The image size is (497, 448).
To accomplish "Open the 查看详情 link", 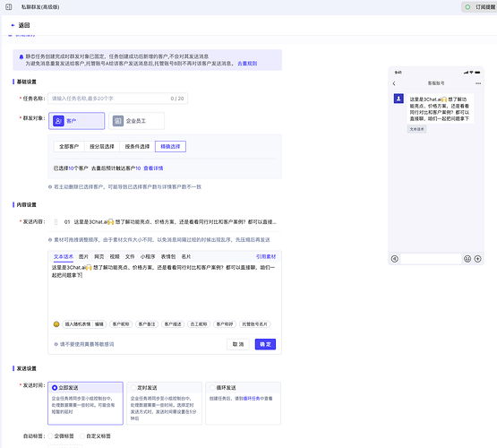I will [153, 168].
